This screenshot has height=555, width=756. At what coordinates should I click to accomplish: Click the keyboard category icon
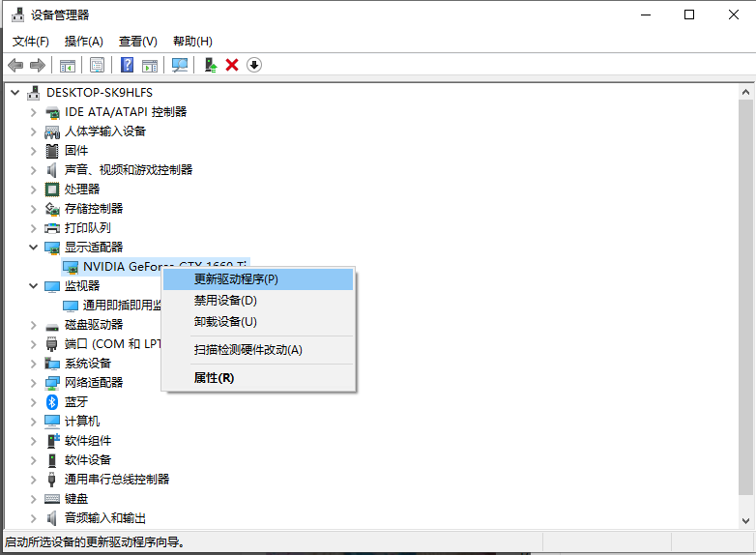(x=52, y=499)
